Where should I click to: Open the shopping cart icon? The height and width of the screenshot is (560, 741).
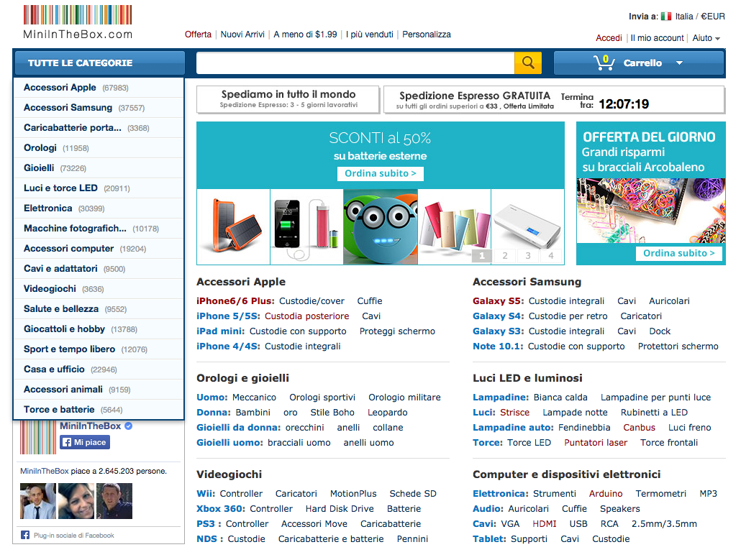tap(604, 63)
